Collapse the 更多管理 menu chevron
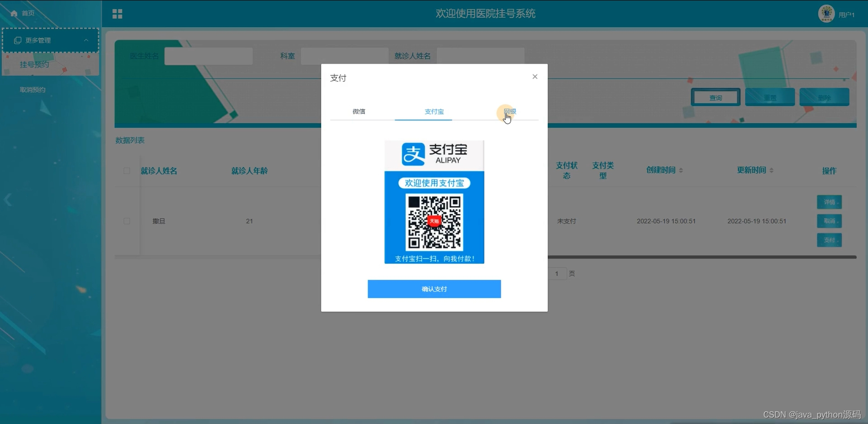 tap(86, 40)
